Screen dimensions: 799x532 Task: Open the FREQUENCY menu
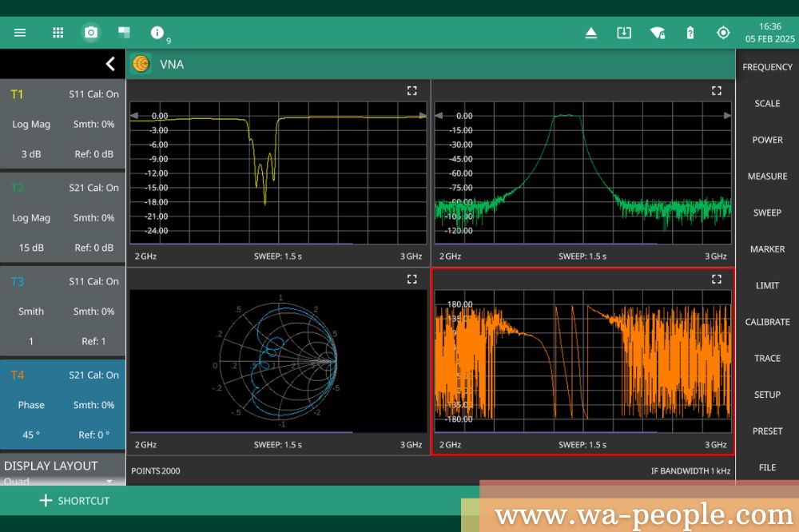coord(767,67)
